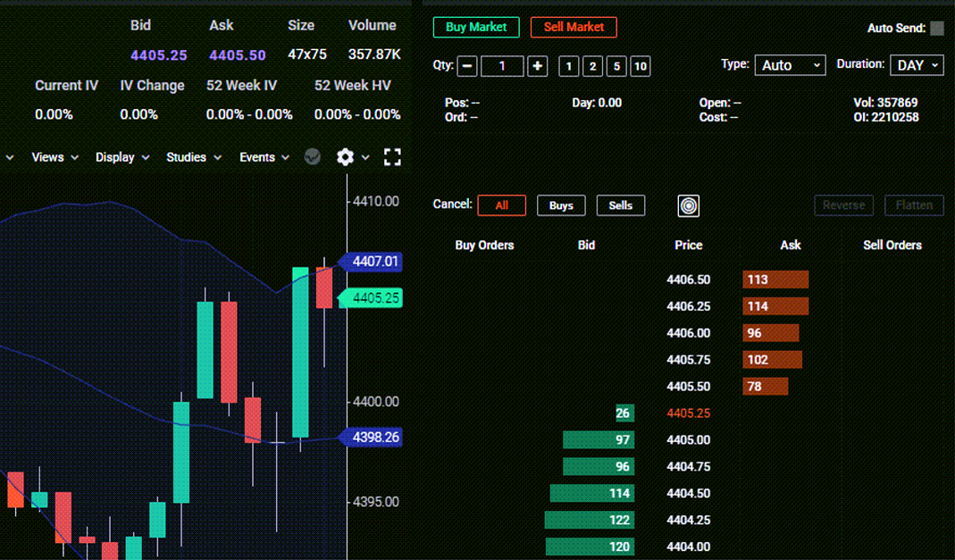Enable the Auto Send checkbox
Image resolution: width=955 pixels, height=560 pixels.
[x=936, y=29]
